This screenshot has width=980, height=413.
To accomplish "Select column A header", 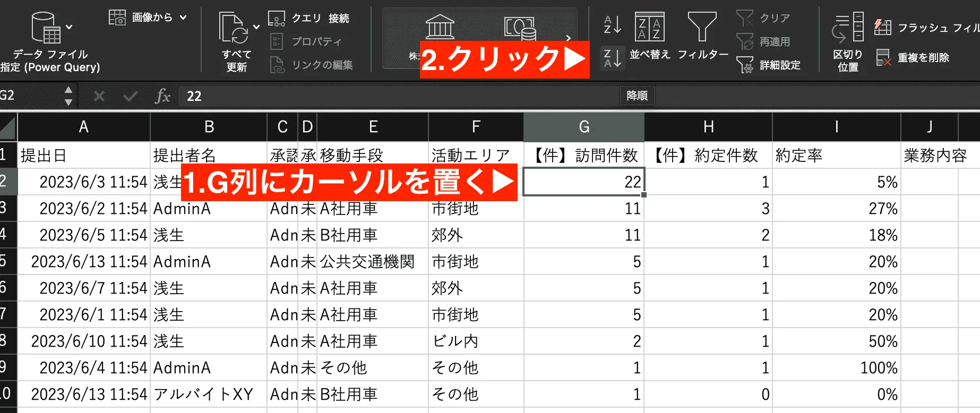I will (x=84, y=127).
